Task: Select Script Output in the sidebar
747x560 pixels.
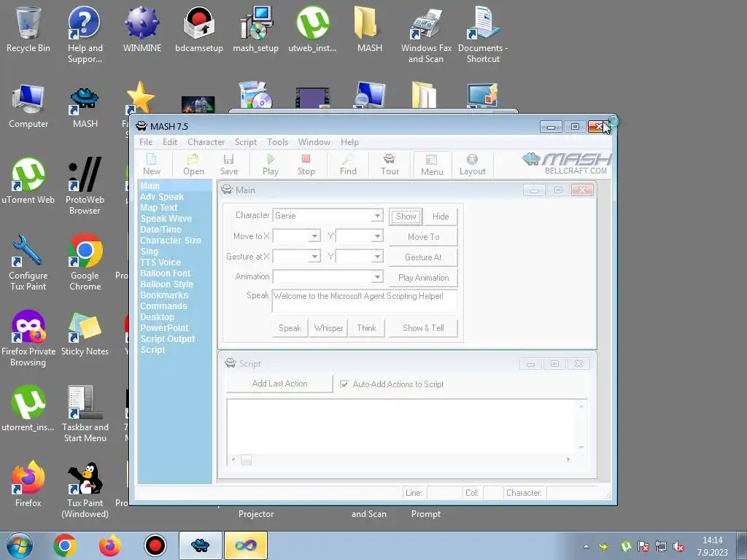Action: coord(167,339)
